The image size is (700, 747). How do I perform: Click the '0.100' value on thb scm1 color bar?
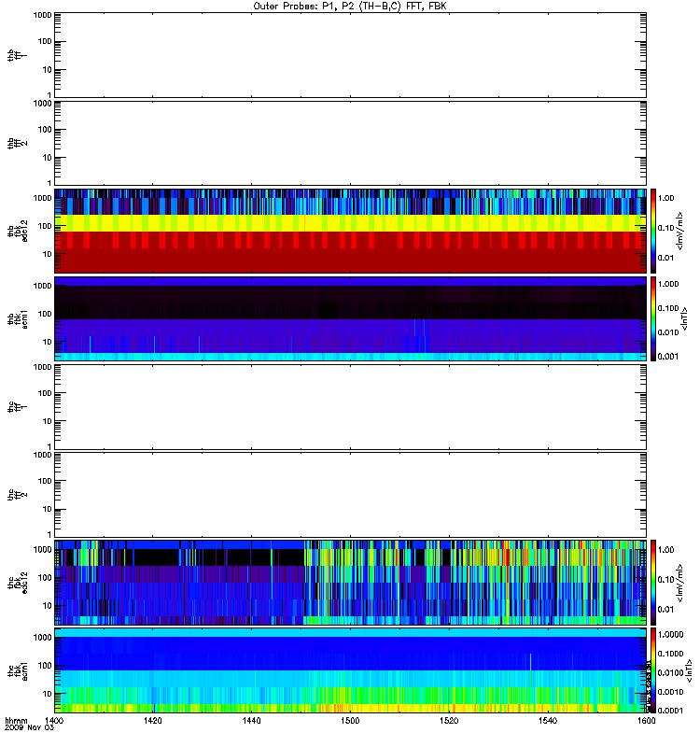pyautogui.click(x=668, y=308)
